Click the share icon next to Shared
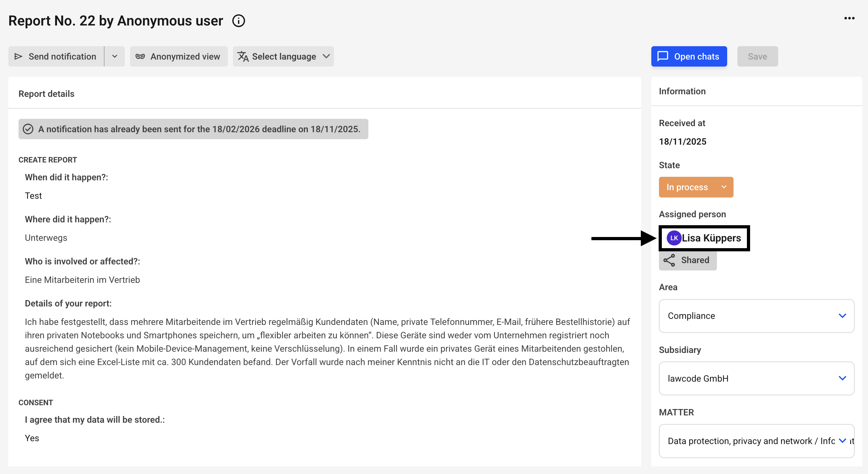The width and height of the screenshot is (868, 474). [x=669, y=261]
